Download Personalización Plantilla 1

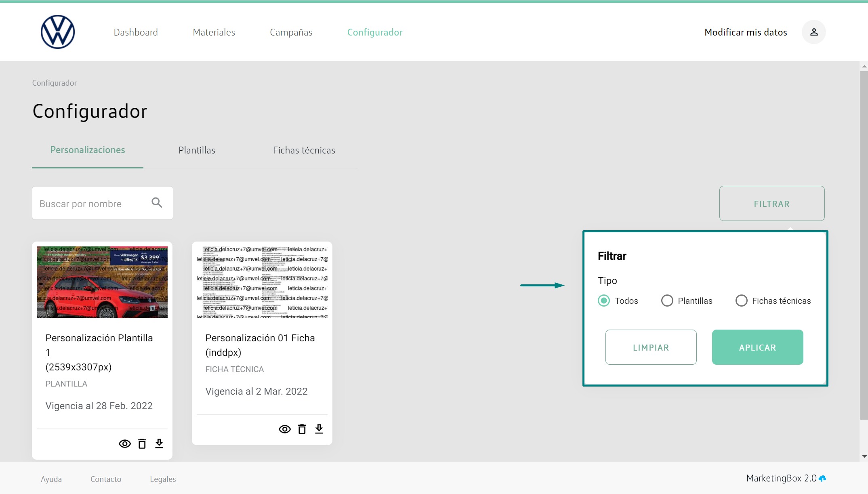pos(159,444)
